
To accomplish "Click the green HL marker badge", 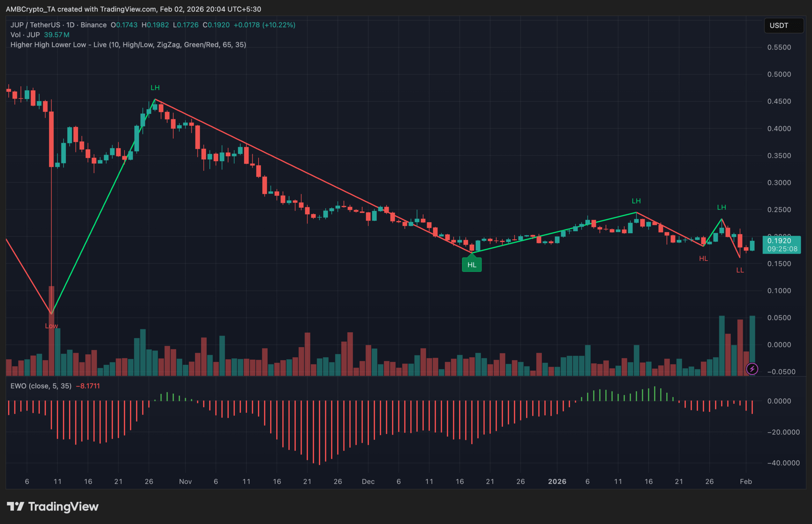I will tap(472, 265).
